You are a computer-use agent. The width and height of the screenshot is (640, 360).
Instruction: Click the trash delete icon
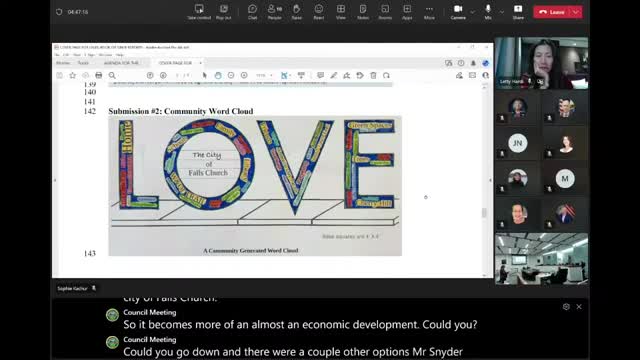coord(373,76)
